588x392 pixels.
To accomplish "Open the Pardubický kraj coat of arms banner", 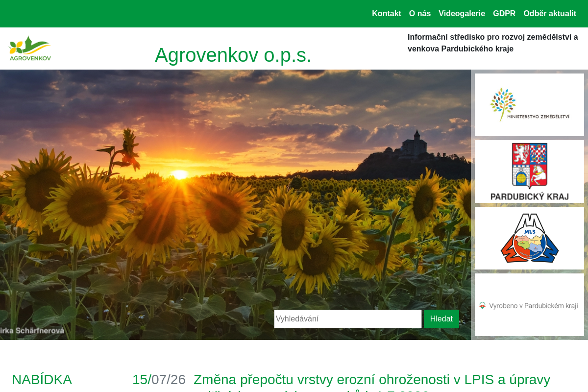I will click(x=529, y=171).
